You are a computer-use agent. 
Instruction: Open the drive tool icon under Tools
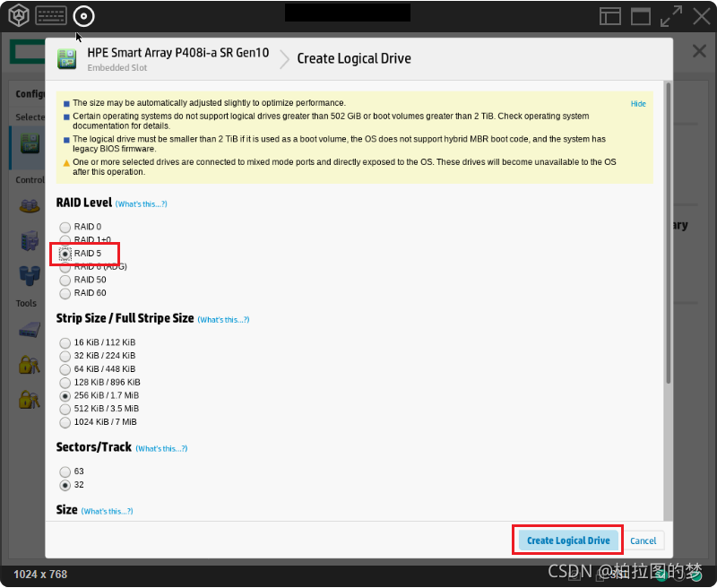(x=30, y=330)
